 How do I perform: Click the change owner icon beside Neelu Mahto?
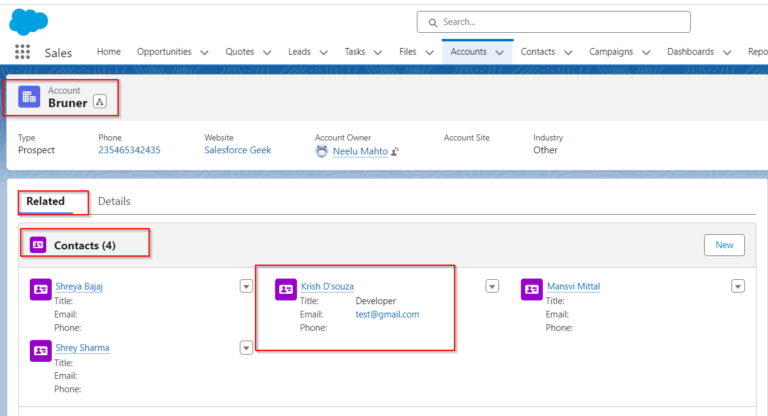point(396,151)
